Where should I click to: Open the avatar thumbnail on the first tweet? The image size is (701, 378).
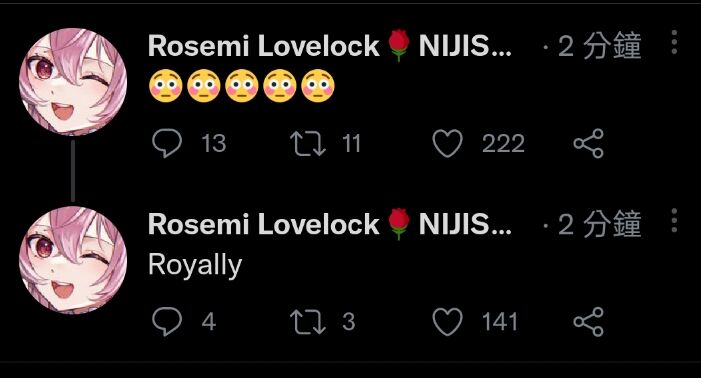click(x=73, y=81)
